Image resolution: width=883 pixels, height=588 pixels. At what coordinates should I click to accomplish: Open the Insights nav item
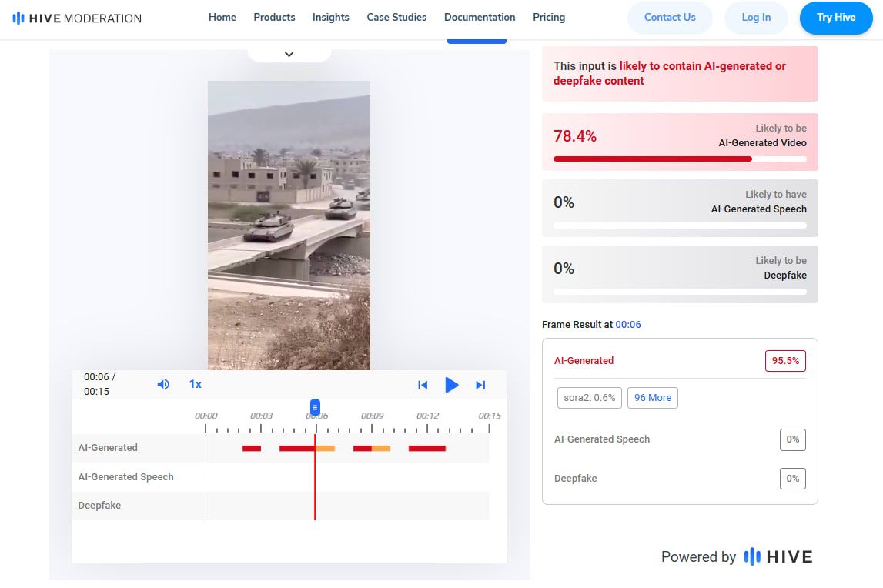click(x=330, y=17)
